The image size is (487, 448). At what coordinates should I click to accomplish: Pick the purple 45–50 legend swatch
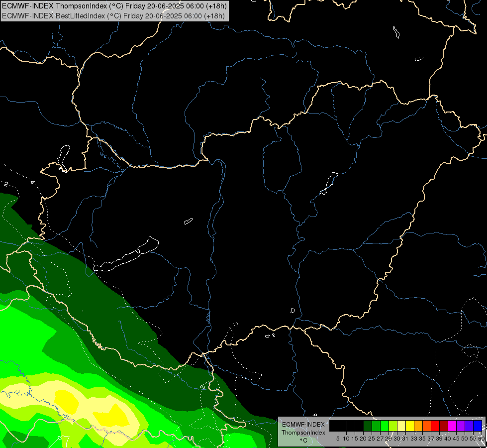tap(461, 426)
